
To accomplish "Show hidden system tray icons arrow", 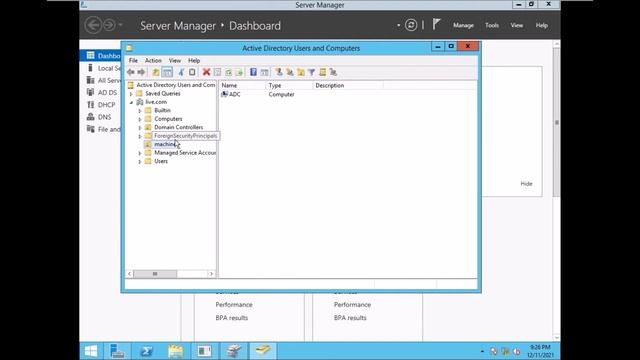I will 482,351.
